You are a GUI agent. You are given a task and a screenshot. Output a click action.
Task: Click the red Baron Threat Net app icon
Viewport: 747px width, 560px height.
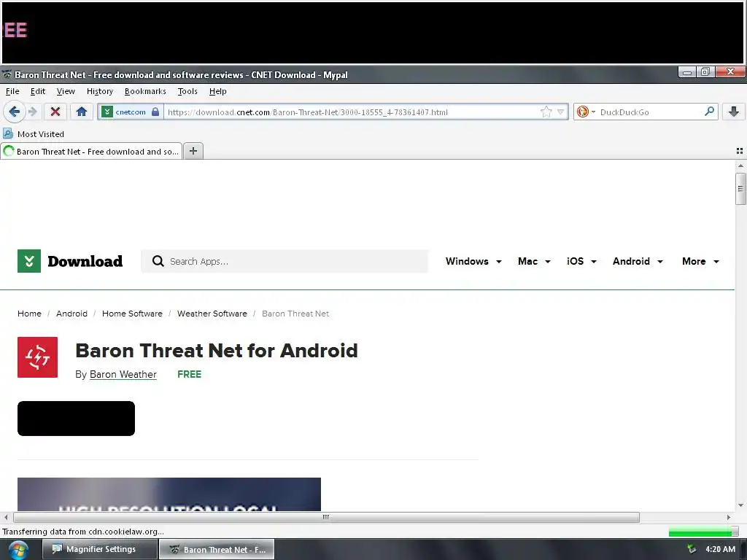click(38, 357)
